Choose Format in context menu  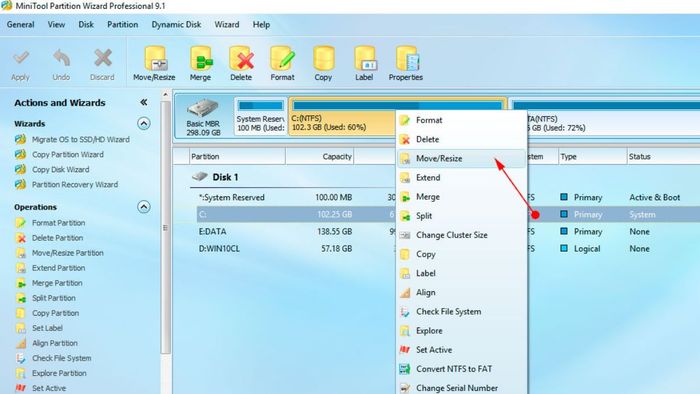(461, 120)
